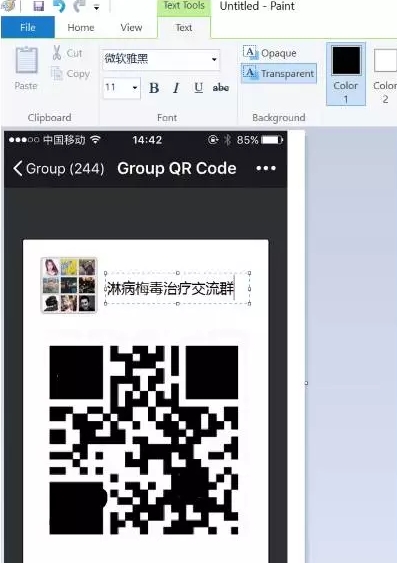The height and width of the screenshot is (563, 397).
Task: Redo the last undone action
Action: (79, 6)
